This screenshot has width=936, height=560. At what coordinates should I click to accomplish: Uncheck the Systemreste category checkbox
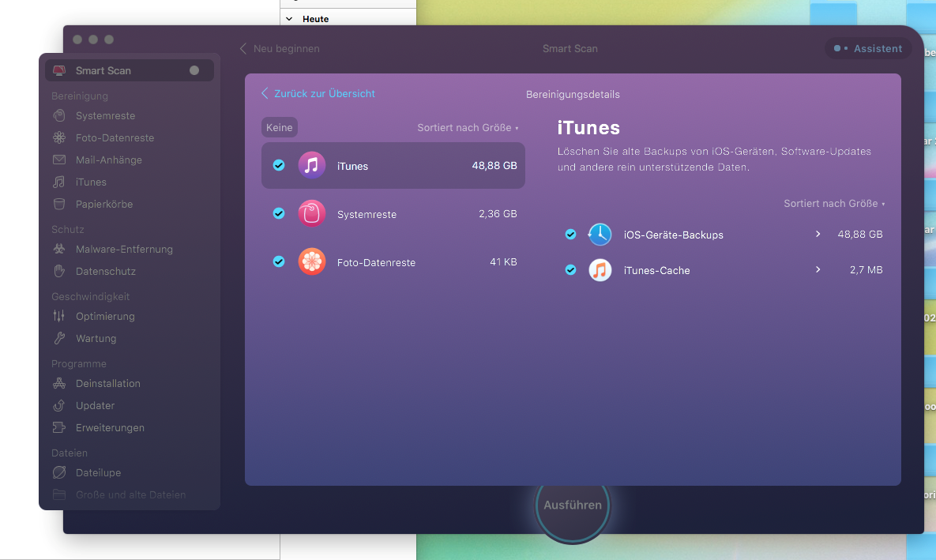coord(279,213)
